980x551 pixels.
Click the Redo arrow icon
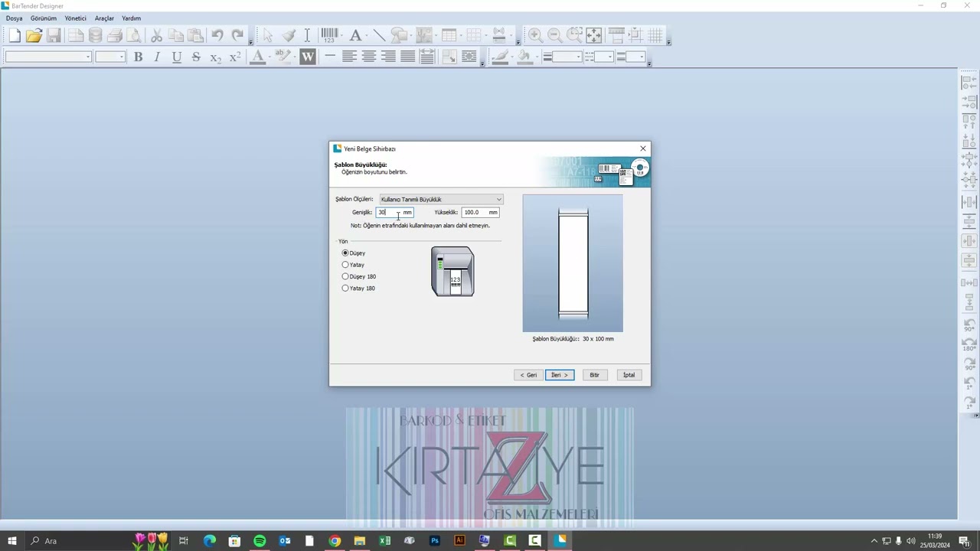(x=237, y=35)
